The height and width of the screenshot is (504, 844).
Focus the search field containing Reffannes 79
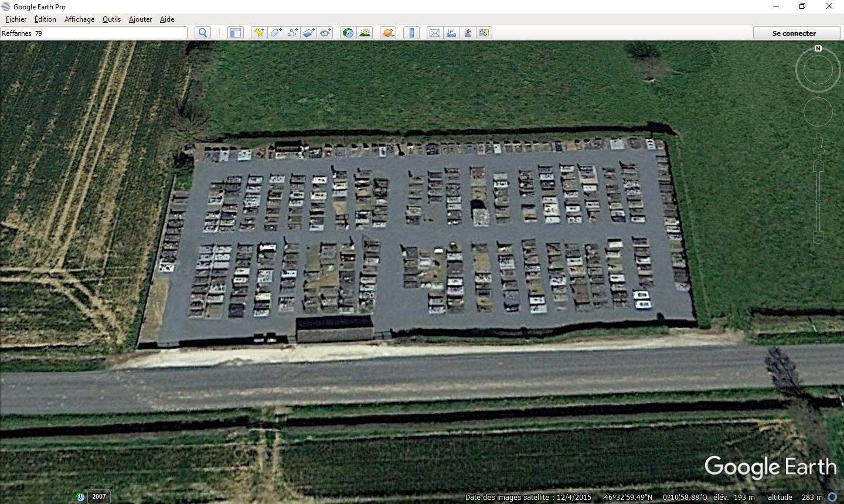94,33
